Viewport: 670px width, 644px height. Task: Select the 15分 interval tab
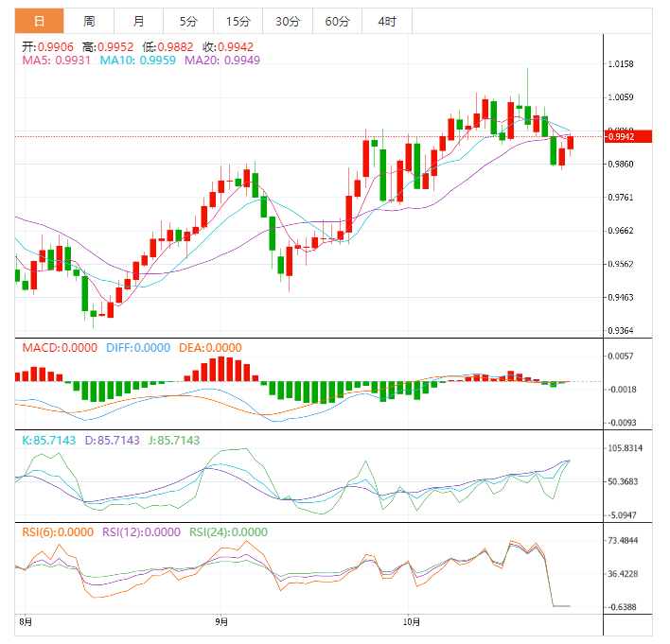[238, 21]
